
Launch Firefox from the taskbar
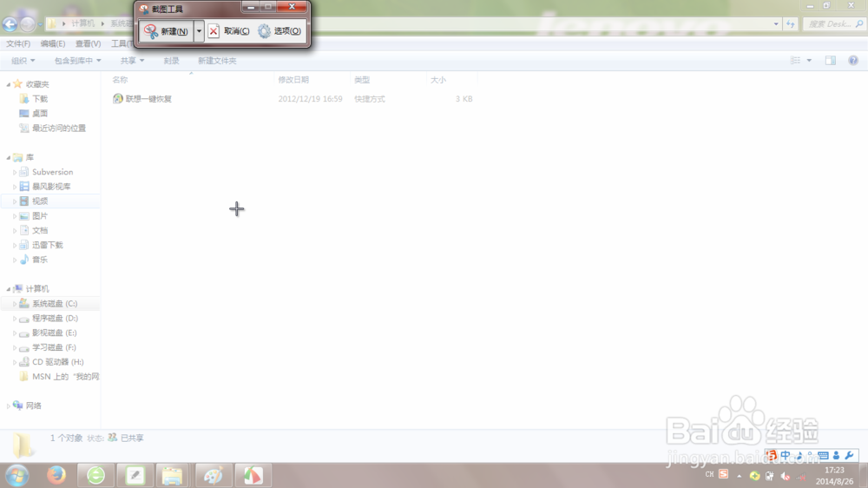click(56, 475)
